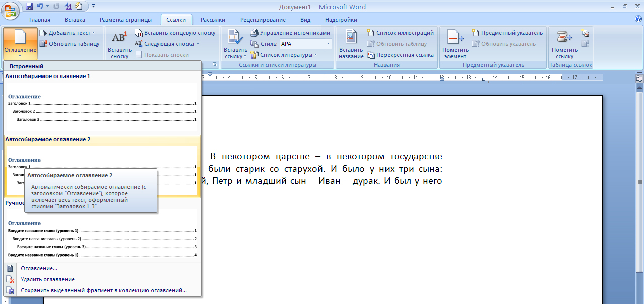This screenshot has height=304, width=644.
Task: Switch to Вставка tab
Action: click(75, 20)
